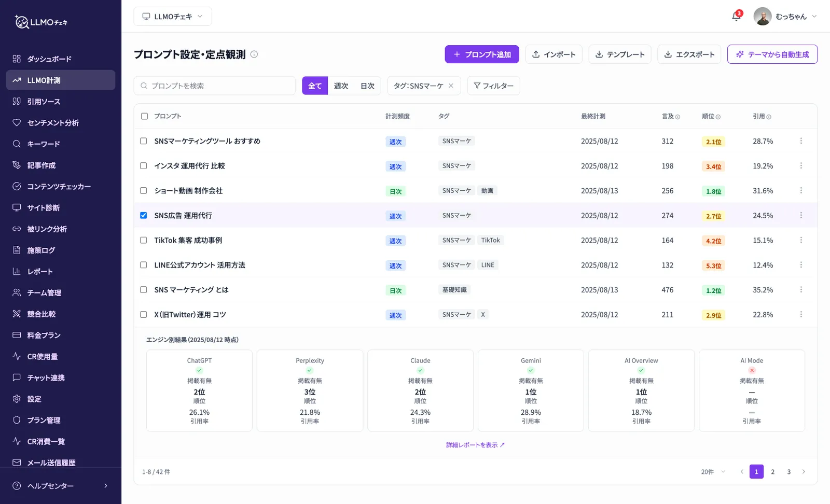Open row menu for SNSマーケティングツール おすすめ

pyautogui.click(x=801, y=141)
